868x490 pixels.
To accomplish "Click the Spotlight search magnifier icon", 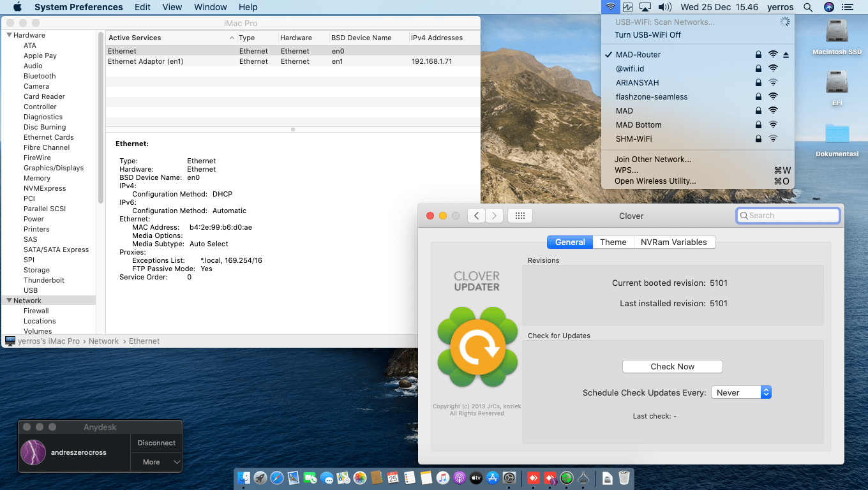I will [x=808, y=7].
